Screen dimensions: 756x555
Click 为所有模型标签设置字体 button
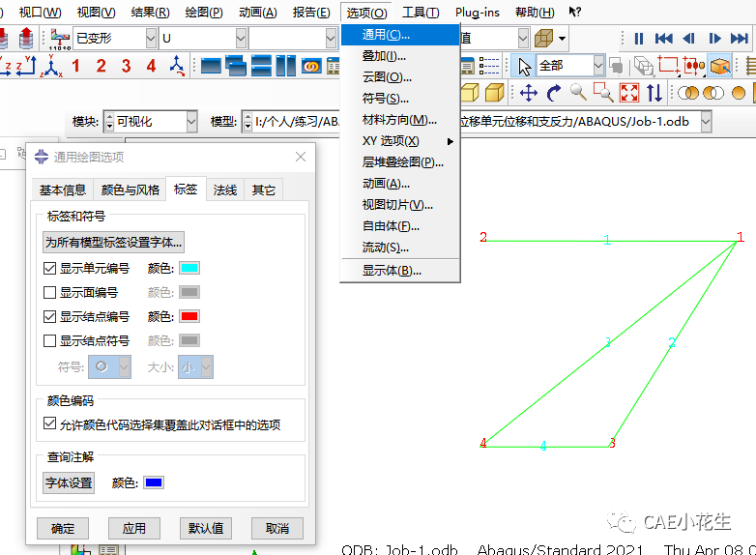tap(113, 242)
